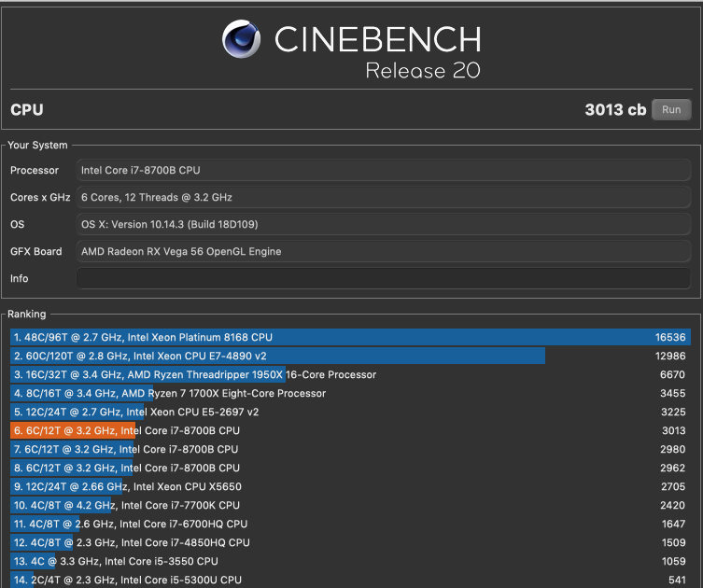The height and width of the screenshot is (588, 703).
Task: Click the Cores x GHz field
Action: [x=384, y=197]
